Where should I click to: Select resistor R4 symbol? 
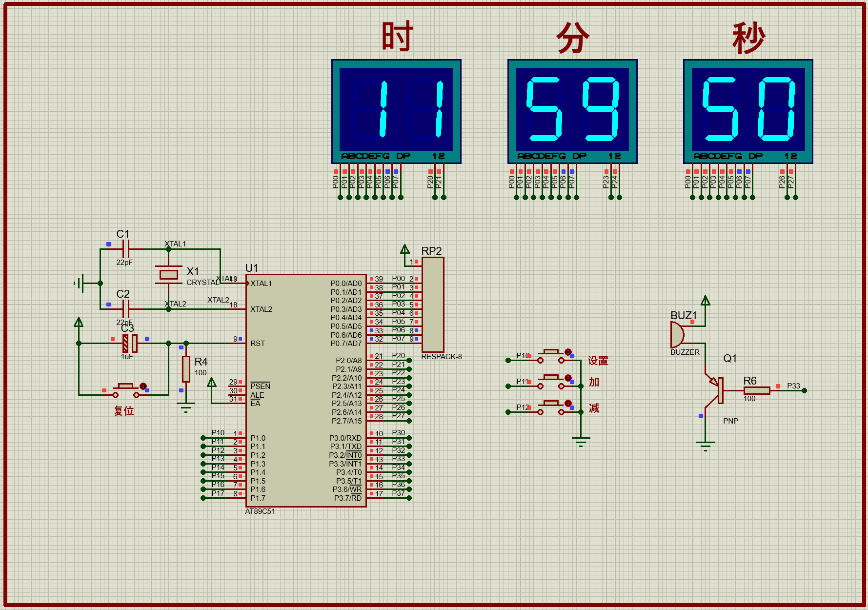(186, 369)
